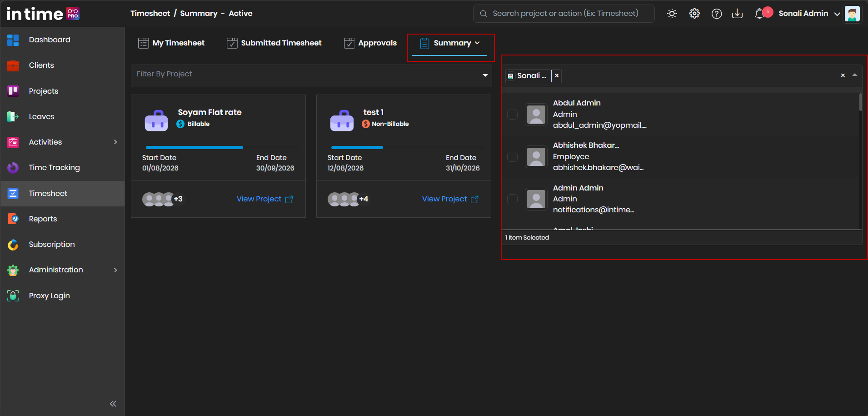Click Soyam Flat rate progress bar
The image size is (868, 416).
(195, 147)
